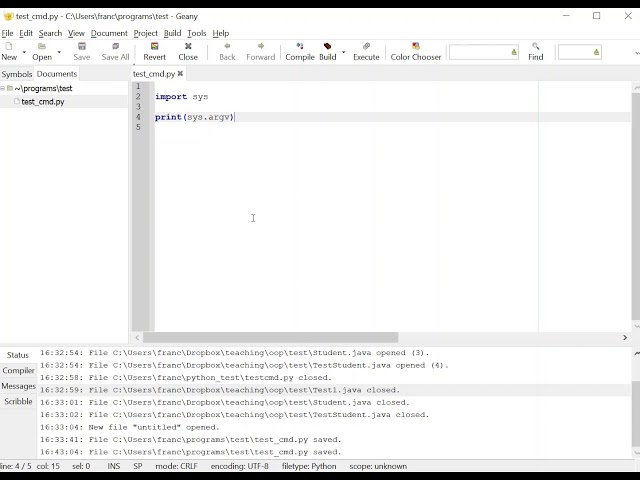Image resolution: width=640 pixels, height=480 pixels.
Task: Collapse the ~\programs\test folder node
Action: [2, 88]
